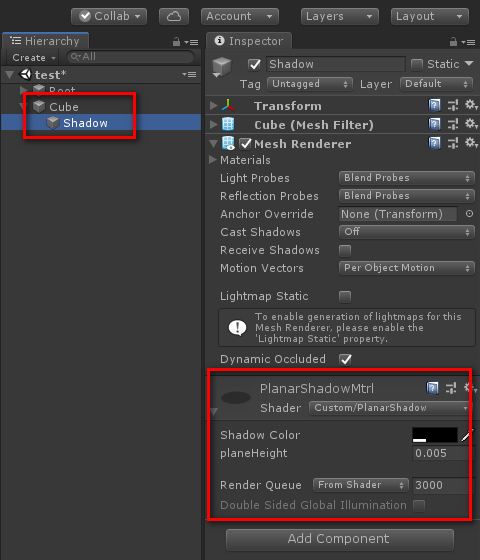Image resolution: width=480 pixels, height=560 pixels.
Task: Switch to the Hierarchy tab
Action: (x=45, y=41)
